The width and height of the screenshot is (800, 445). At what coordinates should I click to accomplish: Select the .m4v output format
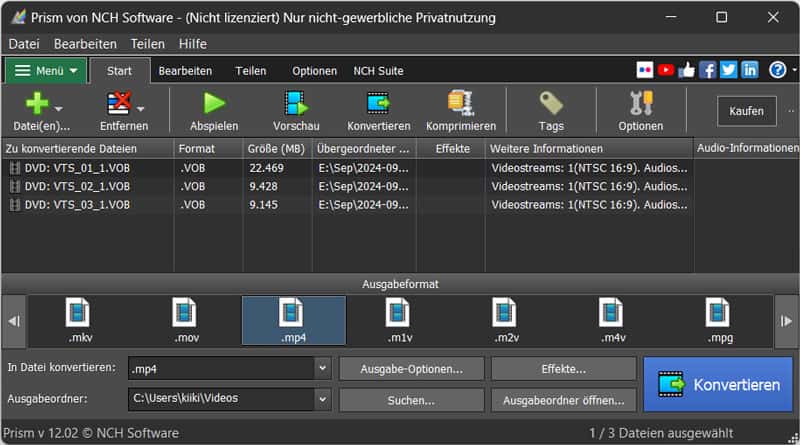click(613, 320)
